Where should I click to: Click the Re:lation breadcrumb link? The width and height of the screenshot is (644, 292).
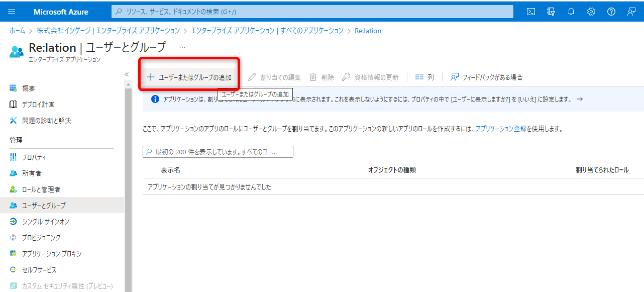pos(368,31)
